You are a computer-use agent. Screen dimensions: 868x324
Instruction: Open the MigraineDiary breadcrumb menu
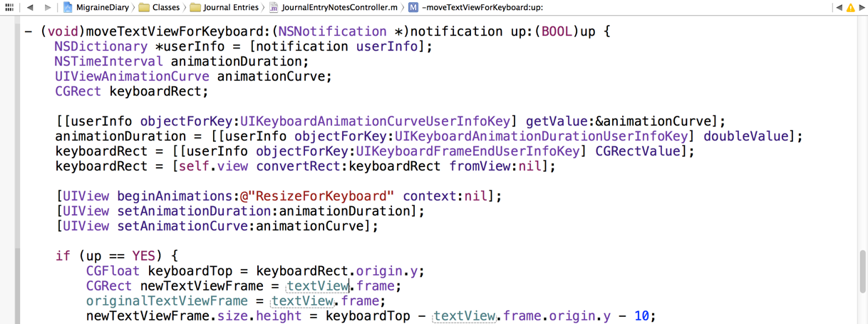(102, 8)
